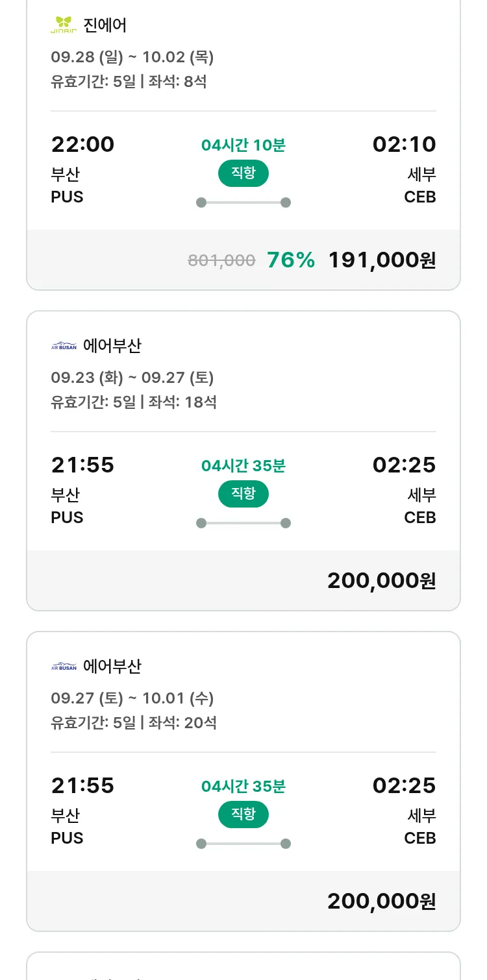Tap the 직항 badge on the 20-seat Air Busan flight

243,815
